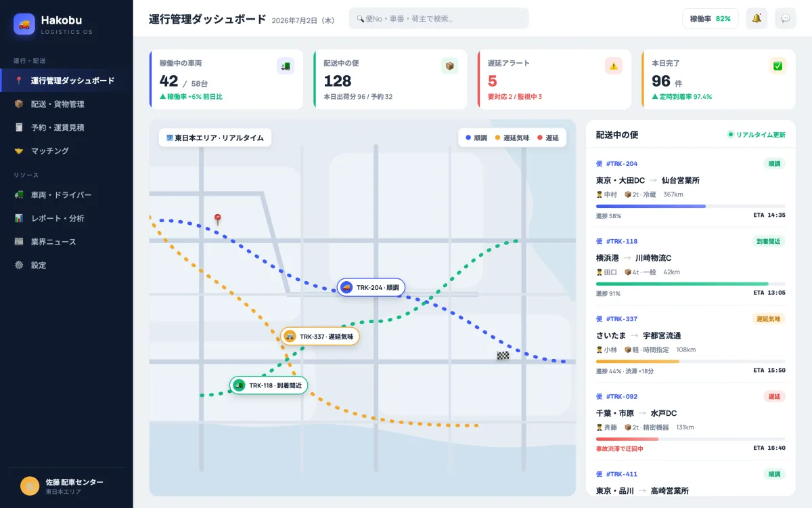The height and width of the screenshot is (508, 812).
Task: Click the 遅延 status badge on TRK-092
Action: point(774,396)
